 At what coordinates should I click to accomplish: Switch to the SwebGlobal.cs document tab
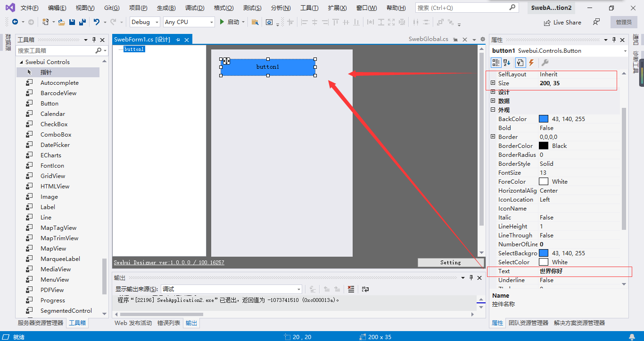pyautogui.click(x=428, y=40)
